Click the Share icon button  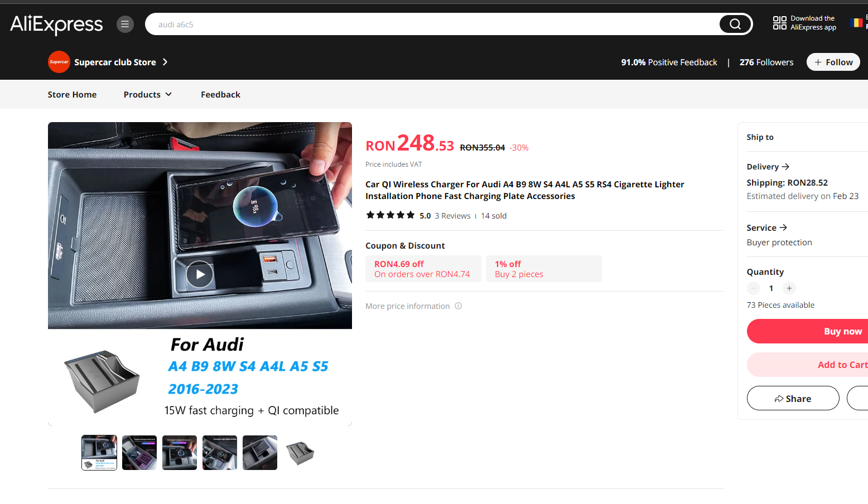coord(793,398)
